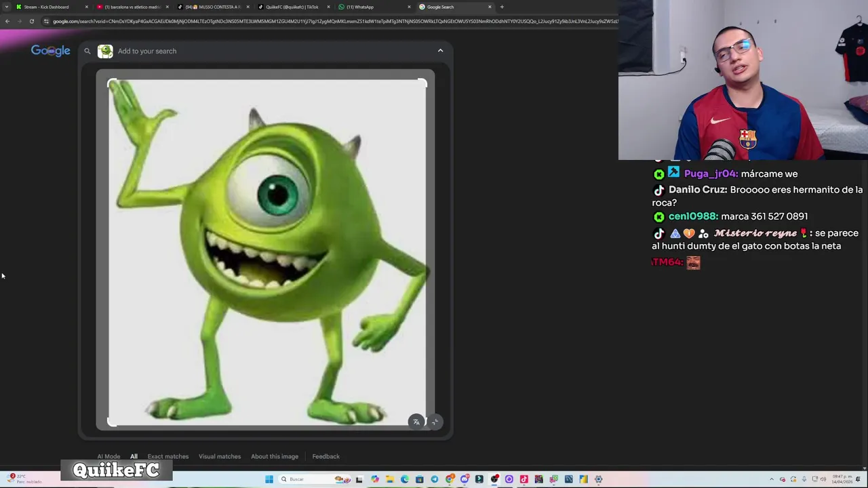Open the Visual matches tab
The width and height of the screenshot is (868, 488).
click(220, 456)
